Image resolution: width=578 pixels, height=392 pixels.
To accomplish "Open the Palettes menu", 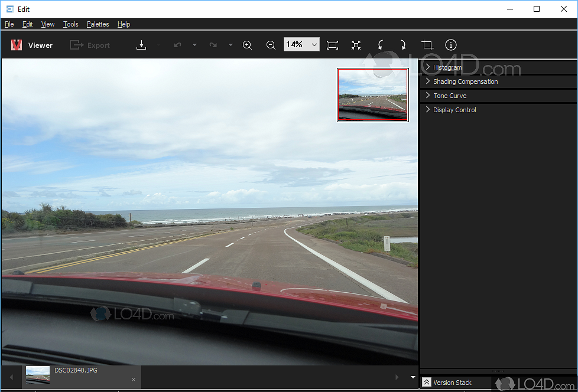I will click(x=98, y=24).
